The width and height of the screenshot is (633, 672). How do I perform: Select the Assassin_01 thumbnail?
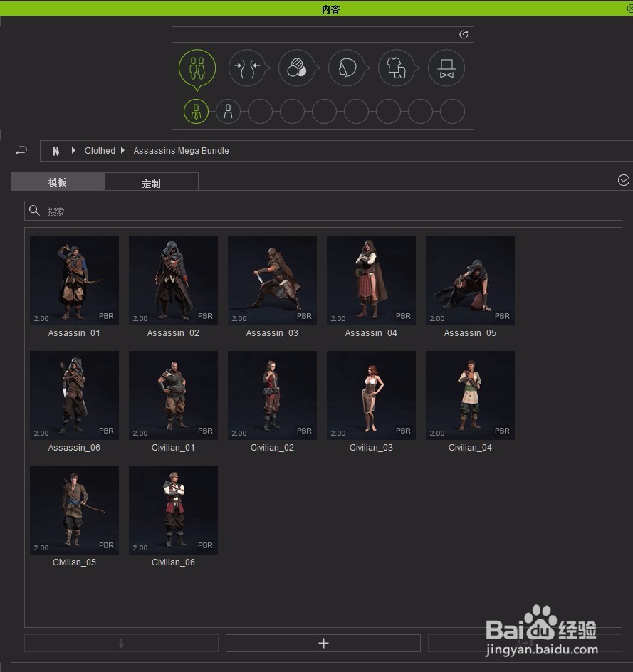tap(74, 280)
